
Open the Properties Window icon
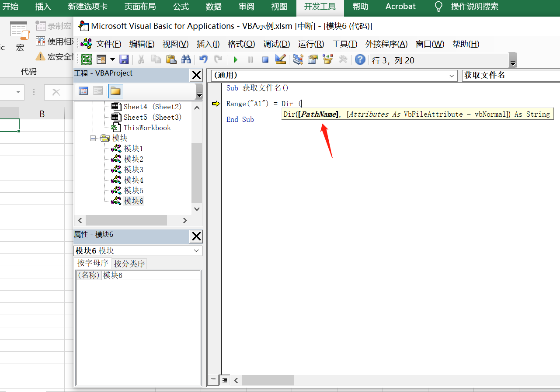[313, 60]
